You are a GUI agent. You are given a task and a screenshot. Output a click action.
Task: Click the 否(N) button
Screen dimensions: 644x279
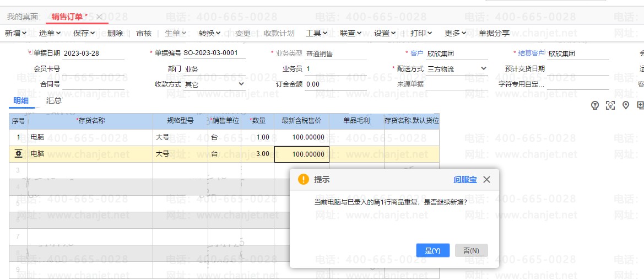471,250
